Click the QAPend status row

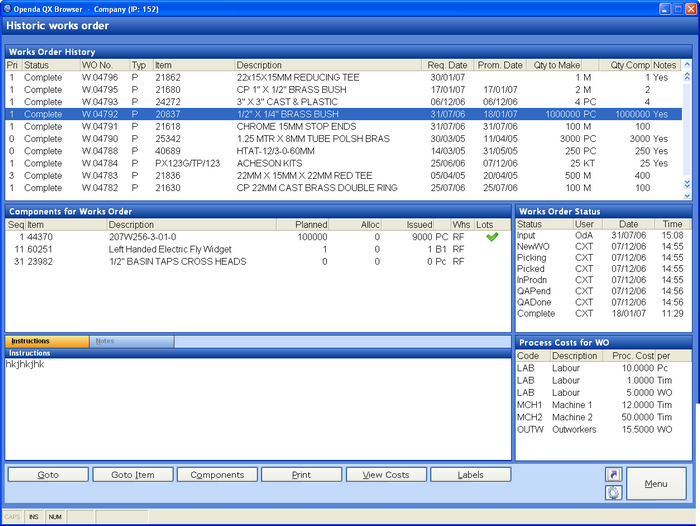603,291
